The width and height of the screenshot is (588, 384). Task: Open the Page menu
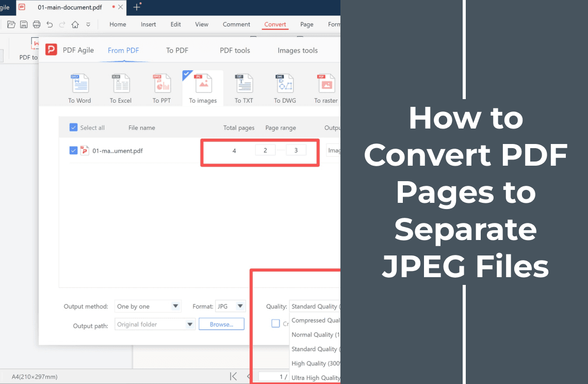(x=307, y=24)
